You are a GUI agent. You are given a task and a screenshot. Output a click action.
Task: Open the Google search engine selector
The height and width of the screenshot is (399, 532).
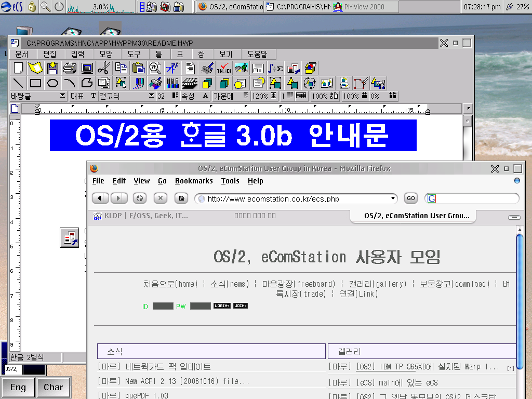(431, 198)
